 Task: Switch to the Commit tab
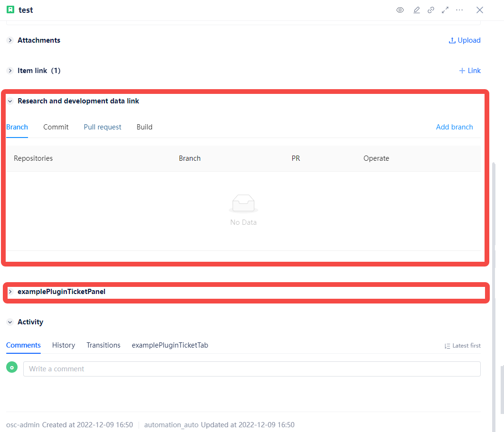click(x=56, y=127)
